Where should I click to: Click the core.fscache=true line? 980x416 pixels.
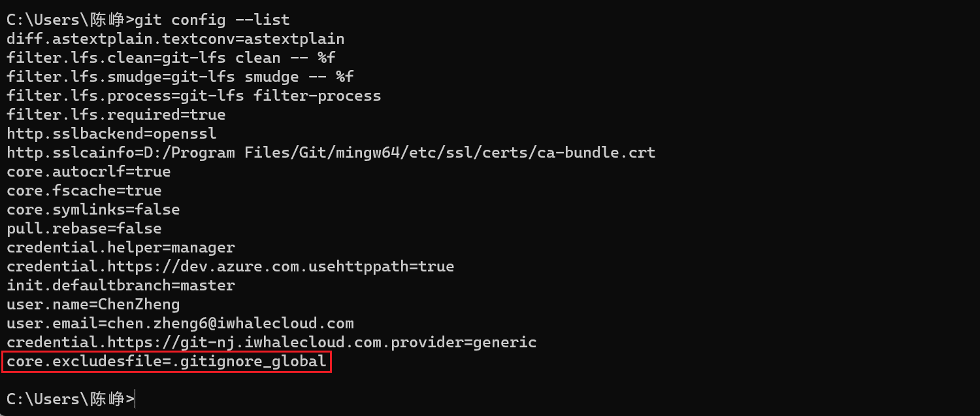pos(84,190)
